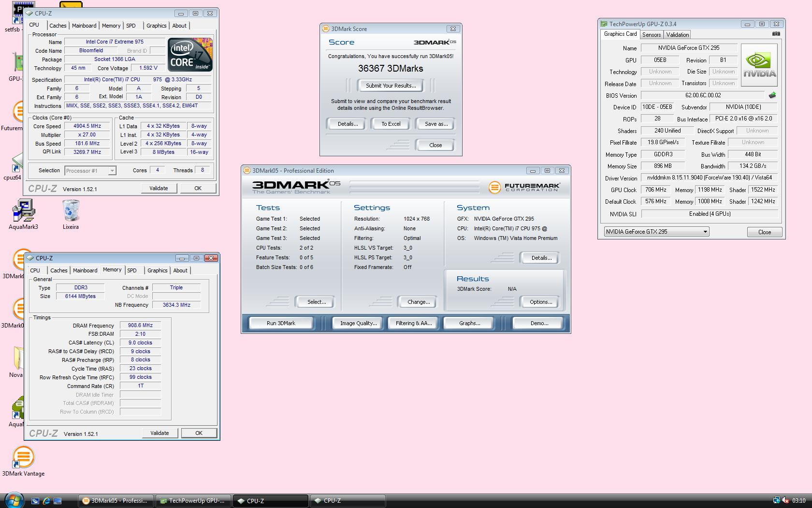Screen dimensions: 812x508
Task: Open the Lixeira recycle bin
Action: click(x=71, y=214)
